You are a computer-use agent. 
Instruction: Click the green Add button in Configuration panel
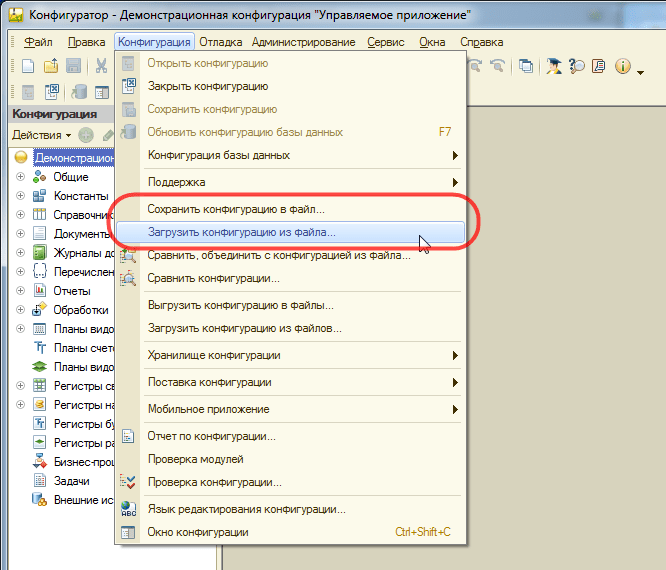point(86,135)
